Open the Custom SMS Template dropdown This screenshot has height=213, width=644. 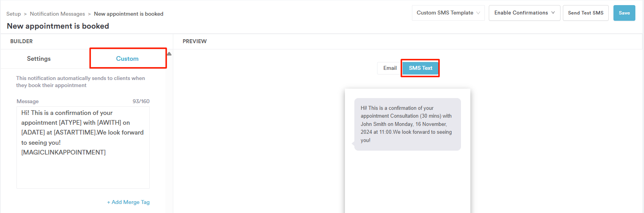pos(448,13)
